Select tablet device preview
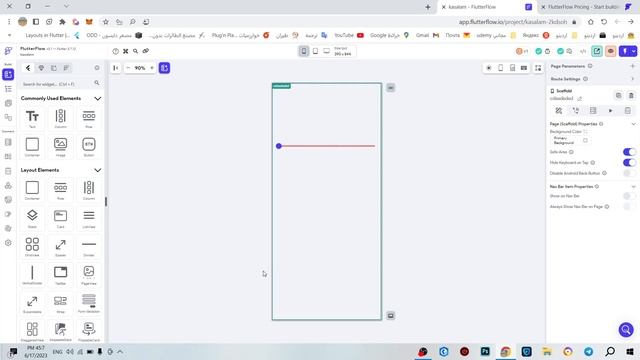This screenshot has height=360, width=640. (x=315, y=51)
